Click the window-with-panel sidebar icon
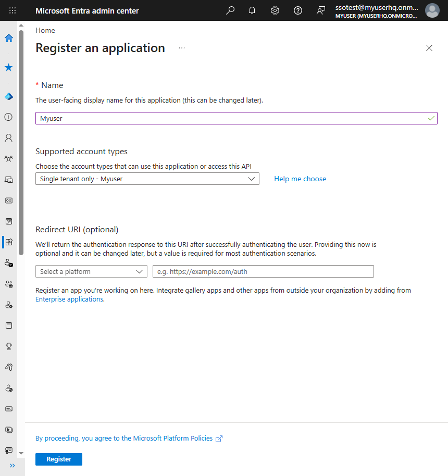448x476 pixels. point(9,221)
